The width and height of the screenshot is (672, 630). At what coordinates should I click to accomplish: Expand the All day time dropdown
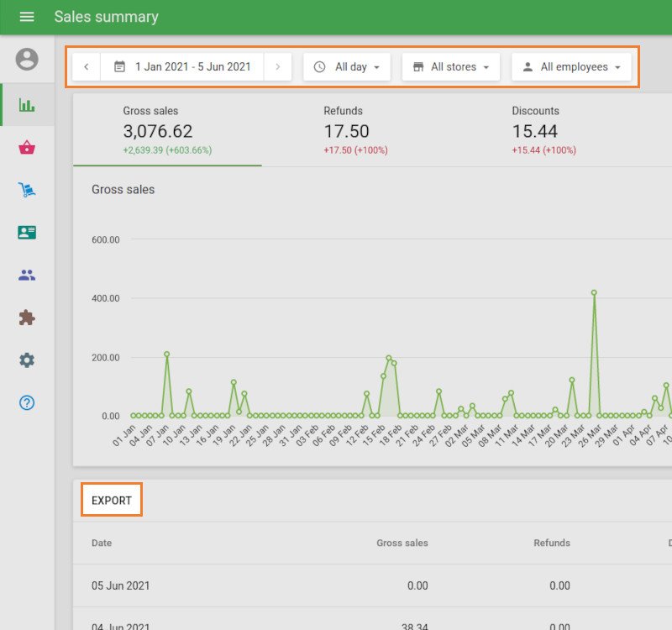point(347,67)
